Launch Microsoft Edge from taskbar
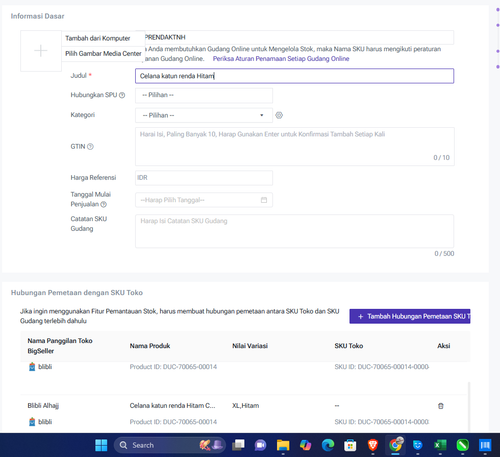 tap(328, 445)
